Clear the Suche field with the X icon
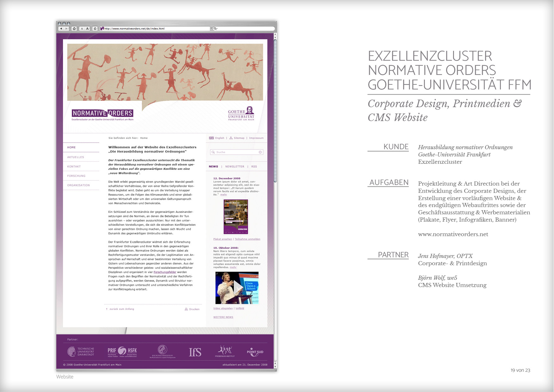554x392 pixels. (x=260, y=152)
